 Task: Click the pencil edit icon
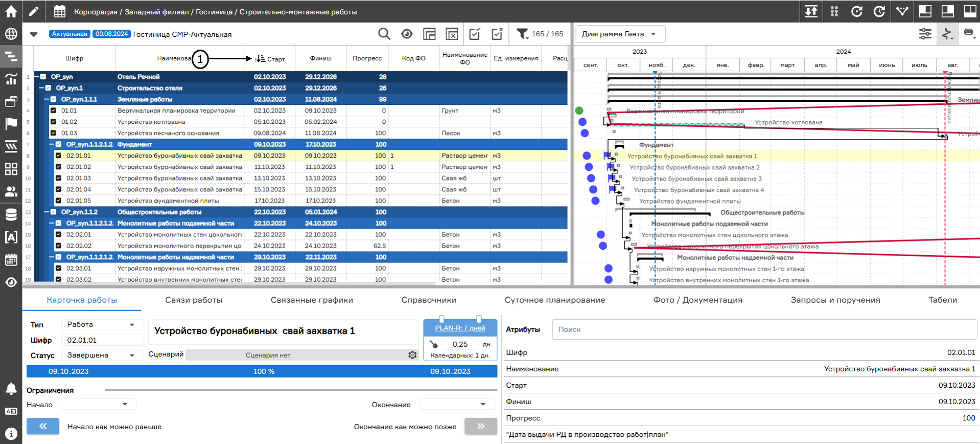click(x=33, y=11)
